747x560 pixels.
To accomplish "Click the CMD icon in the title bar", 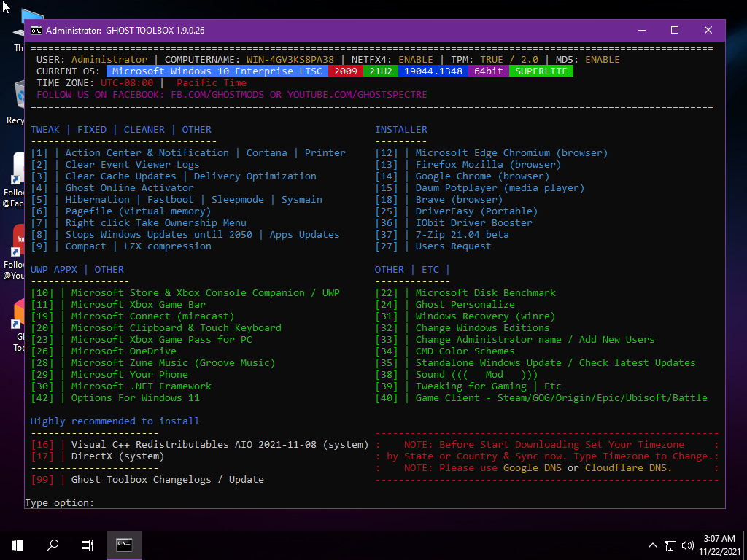I will tap(36, 31).
